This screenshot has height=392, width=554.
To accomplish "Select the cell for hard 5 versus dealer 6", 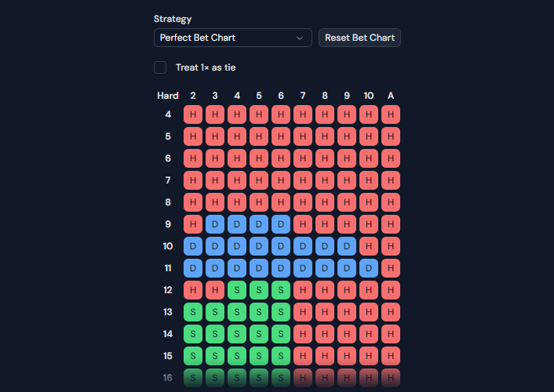I will coord(281,136).
